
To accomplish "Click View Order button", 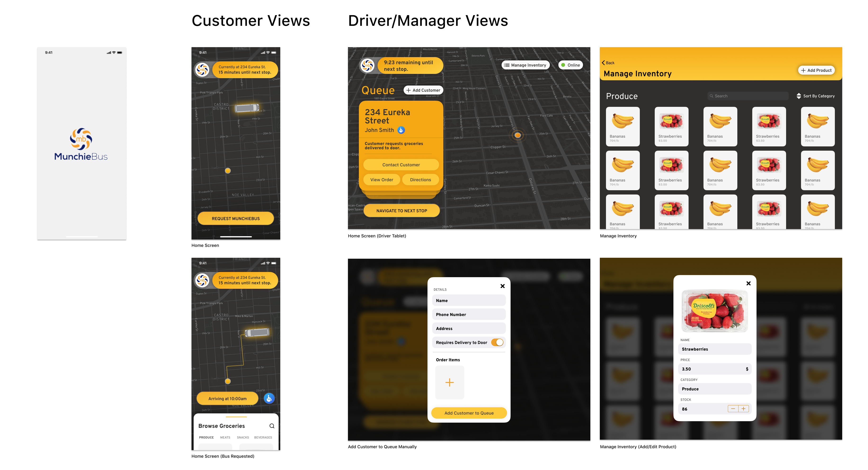I will click(x=381, y=180).
